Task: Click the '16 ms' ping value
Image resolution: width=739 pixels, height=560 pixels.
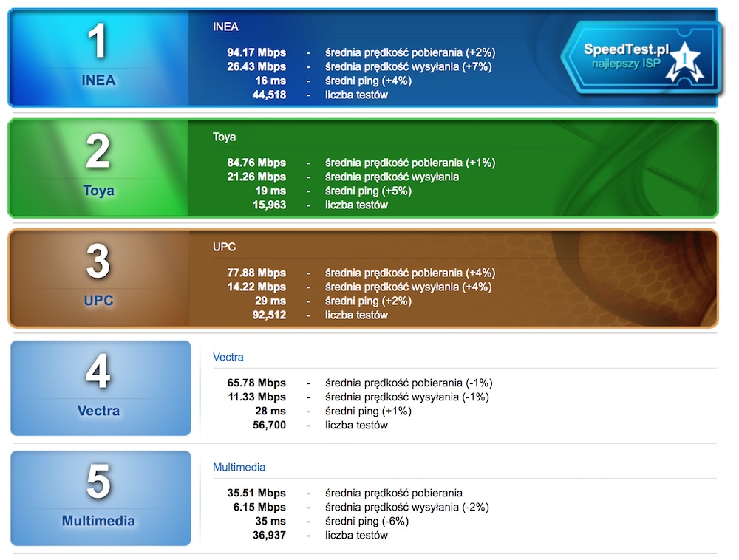Action: tap(270, 81)
